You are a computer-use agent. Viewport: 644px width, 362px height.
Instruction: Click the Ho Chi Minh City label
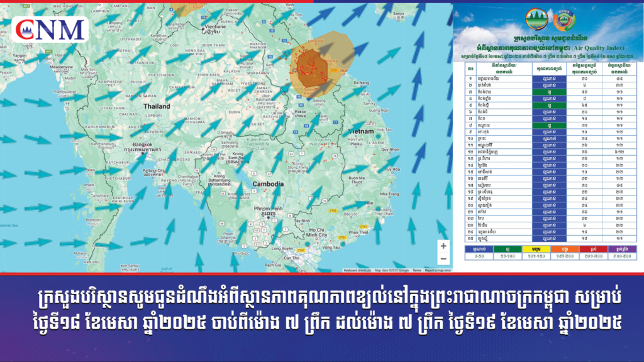tap(323, 233)
